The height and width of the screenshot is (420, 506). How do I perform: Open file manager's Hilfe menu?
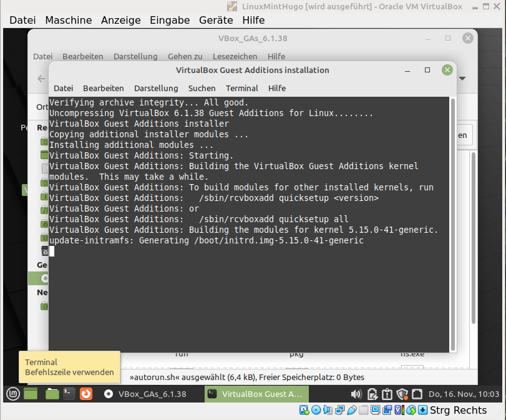(x=276, y=57)
